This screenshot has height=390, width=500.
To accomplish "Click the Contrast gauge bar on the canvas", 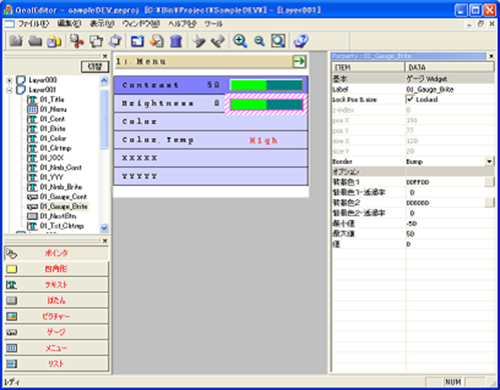I will (x=266, y=85).
